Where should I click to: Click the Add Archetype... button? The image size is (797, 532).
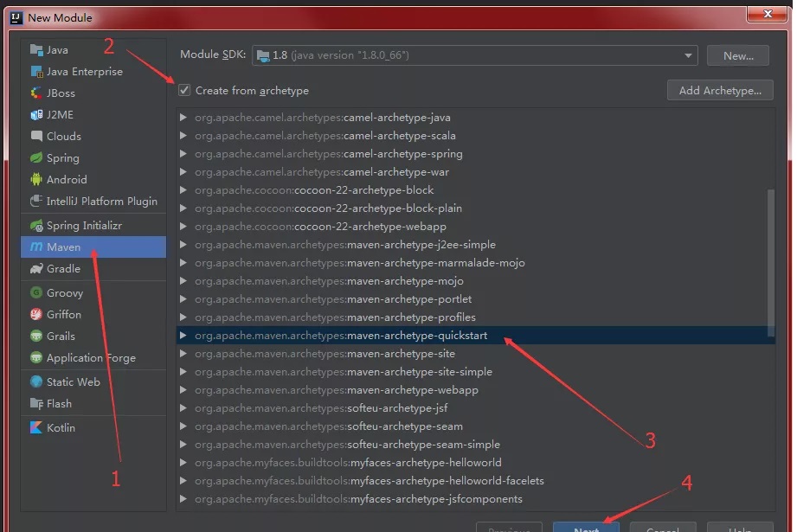(x=720, y=91)
